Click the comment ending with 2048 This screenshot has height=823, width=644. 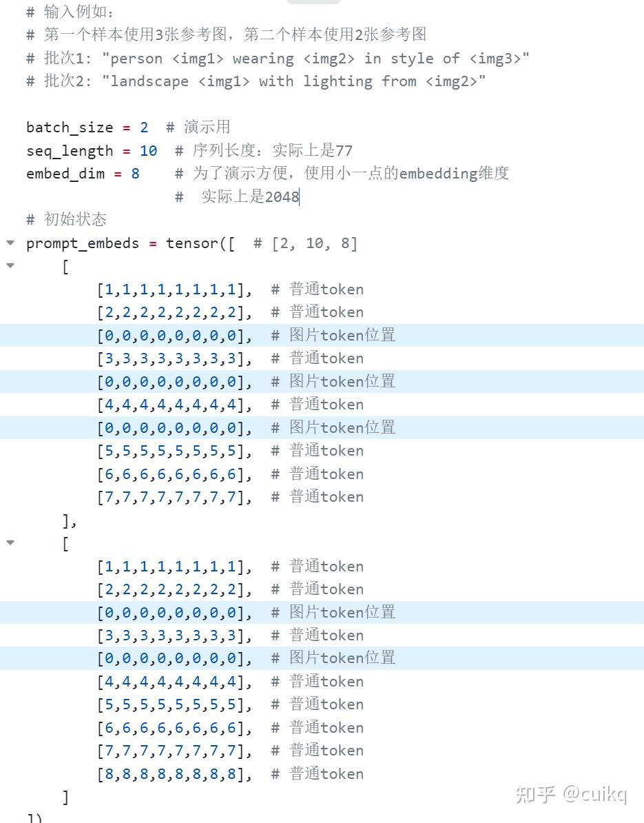(x=237, y=197)
